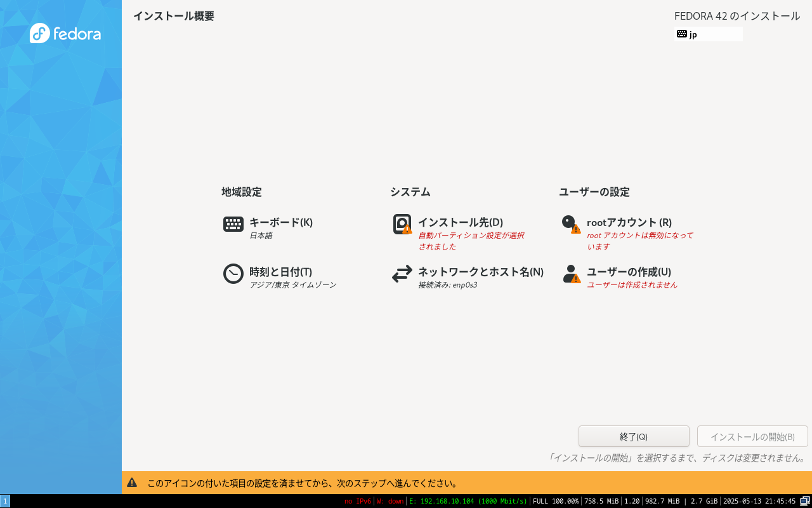Click the 地域設定 section heading
Image resolution: width=812 pixels, height=508 pixels.
click(242, 192)
